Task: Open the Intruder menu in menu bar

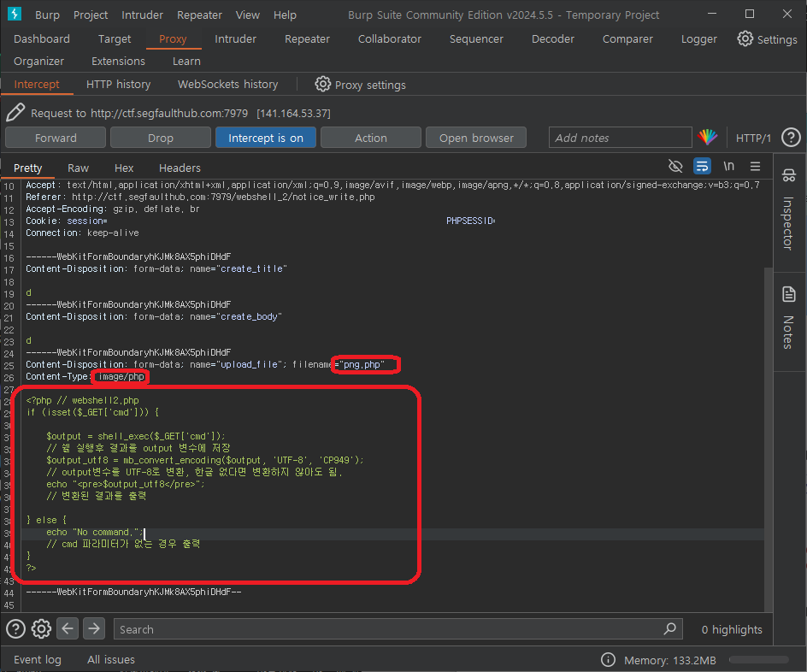Action: click(142, 15)
